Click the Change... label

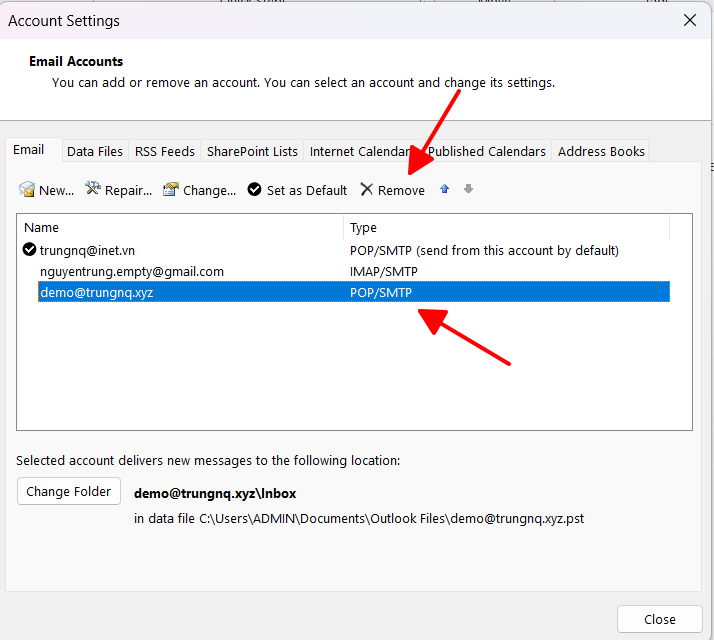click(x=209, y=190)
